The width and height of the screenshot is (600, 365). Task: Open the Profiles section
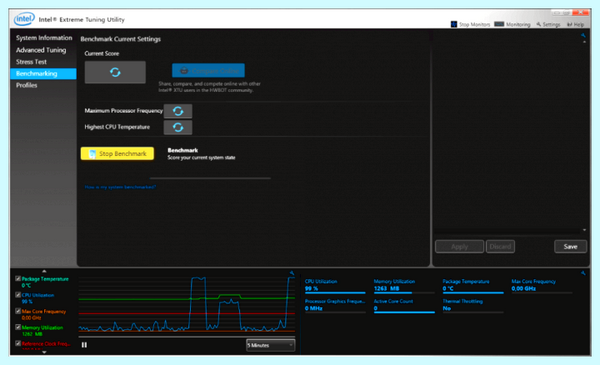point(26,85)
